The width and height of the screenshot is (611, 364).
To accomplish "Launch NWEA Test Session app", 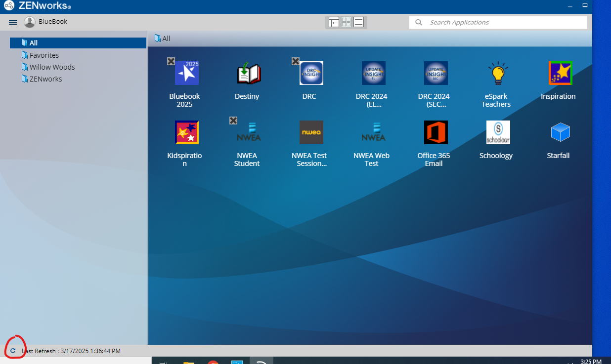I will 311,133.
